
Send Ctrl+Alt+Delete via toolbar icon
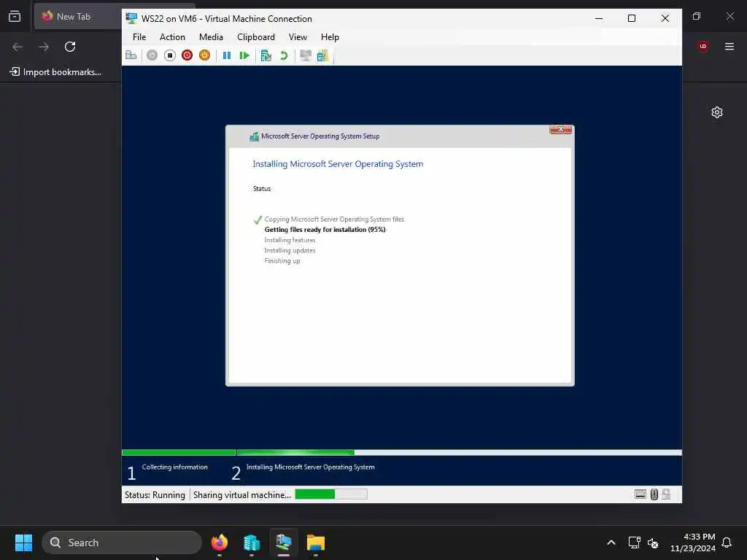[x=131, y=55]
